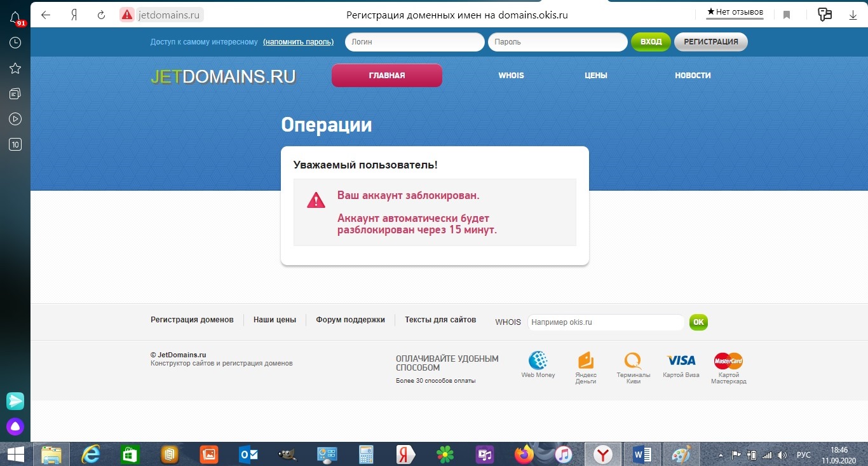
Task: Click the '© JetDomains.ru' footer text
Action: [179, 355]
